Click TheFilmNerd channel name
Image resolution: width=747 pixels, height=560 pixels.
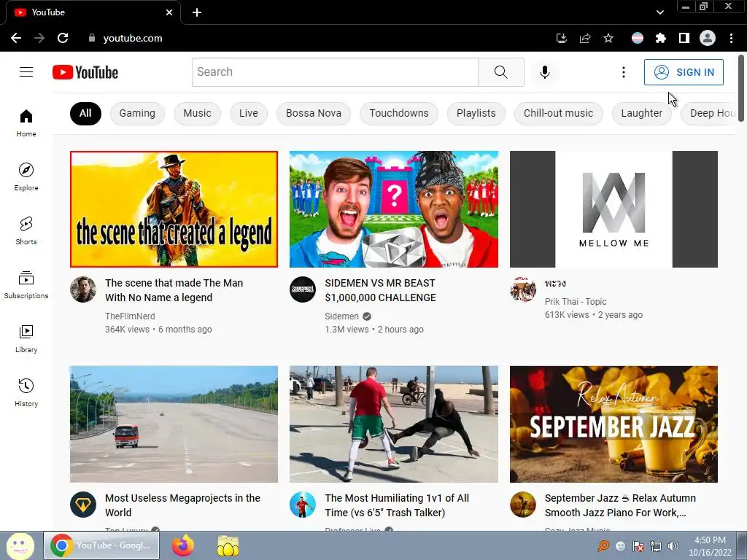[130, 316]
